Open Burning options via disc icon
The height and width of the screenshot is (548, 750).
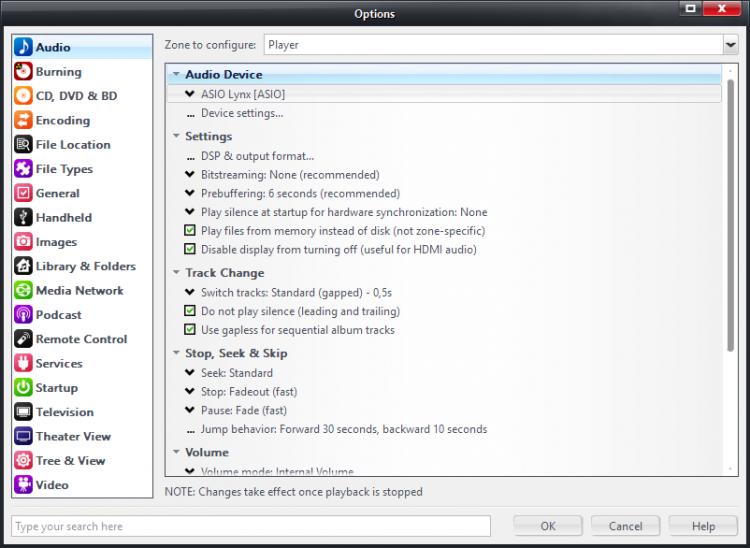point(23,71)
